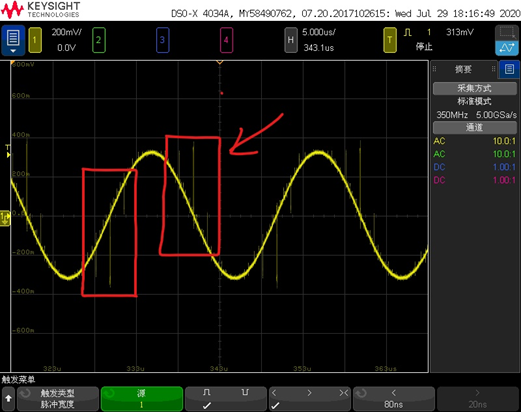Turn on channel 4 magenta button
The image size is (521, 412).
pos(226,40)
